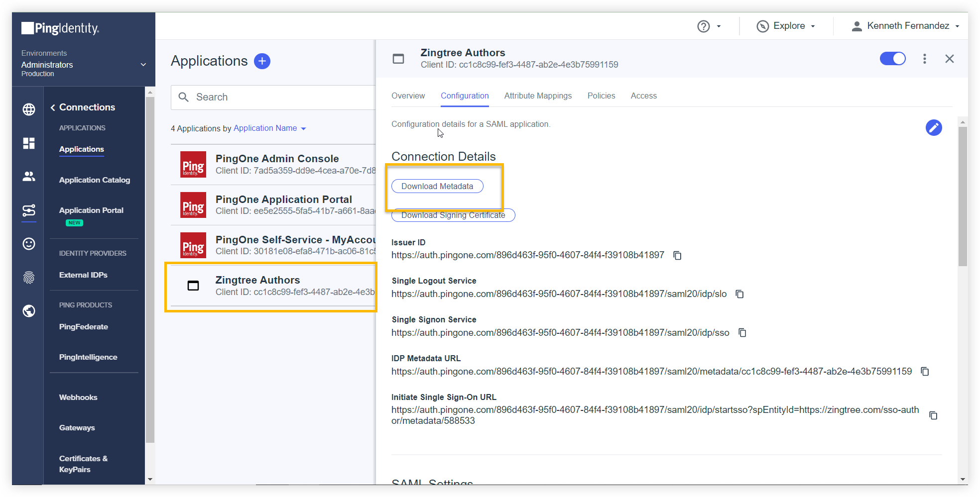Viewport: 980px width, 497px height.
Task: Disable the Zingtree Authors application toggle
Action: click(892, 59)
